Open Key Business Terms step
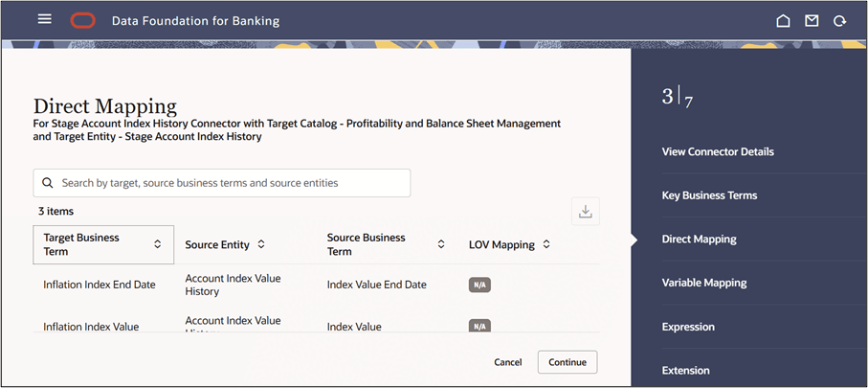The width and height of the screenshot is (868, 388). pos(710,195)
